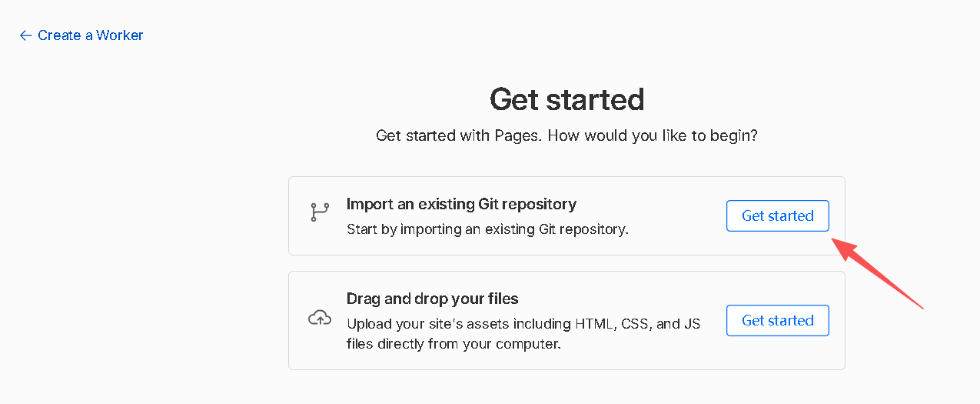Viewport: 980px width, 404px height.
Task: Click the Git branch icon
Action: (319, 212)
